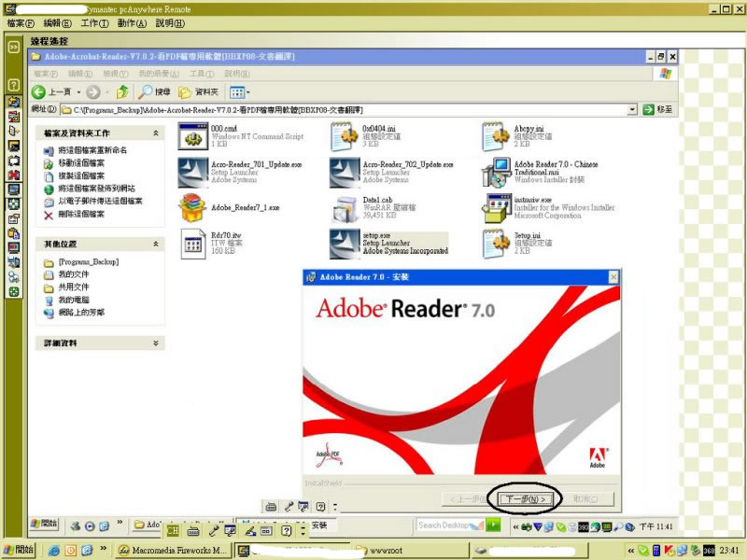Viewport: 747px width, 560px height.
Task: Click the 搜尋 search toolbar button
Action: click(154, 91)
